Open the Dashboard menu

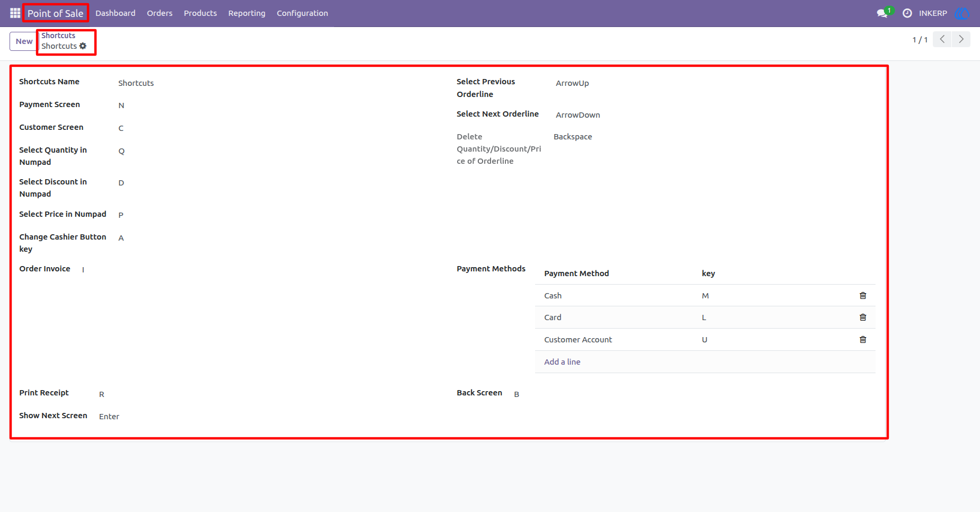pyautogui.click(x=116, y=13)
